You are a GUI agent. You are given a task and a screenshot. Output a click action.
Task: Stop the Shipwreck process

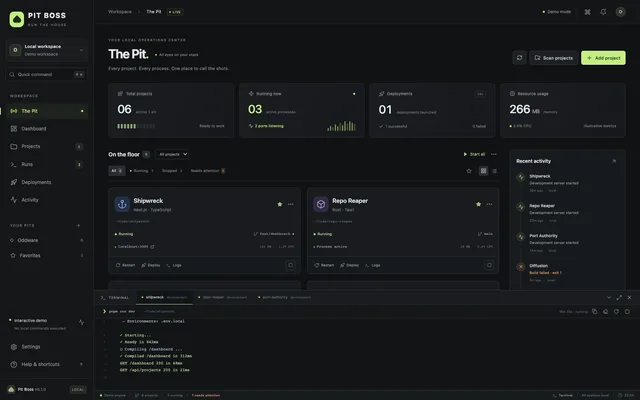(291, 265)
